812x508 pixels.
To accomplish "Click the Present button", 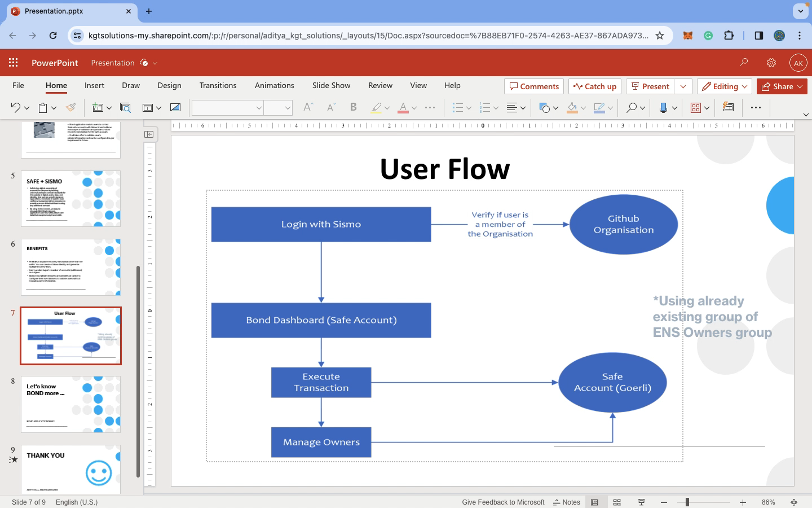I will [650, 86].
